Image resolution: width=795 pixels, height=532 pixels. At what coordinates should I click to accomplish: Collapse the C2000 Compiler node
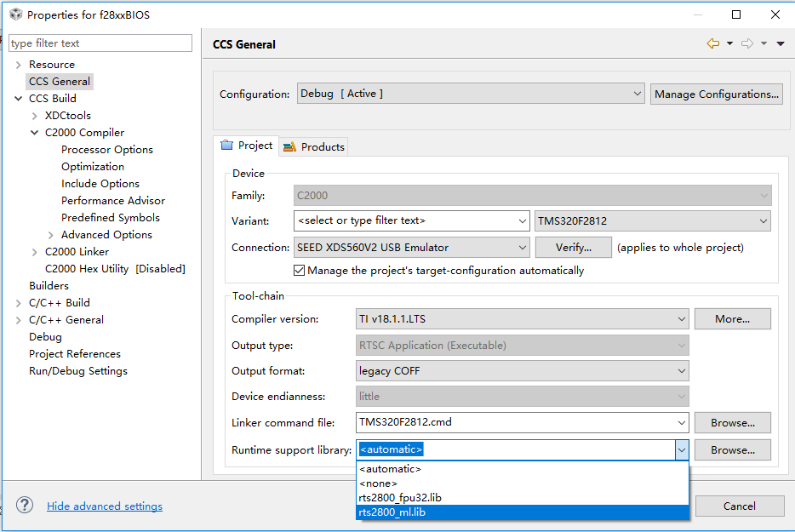coord(34,133)
